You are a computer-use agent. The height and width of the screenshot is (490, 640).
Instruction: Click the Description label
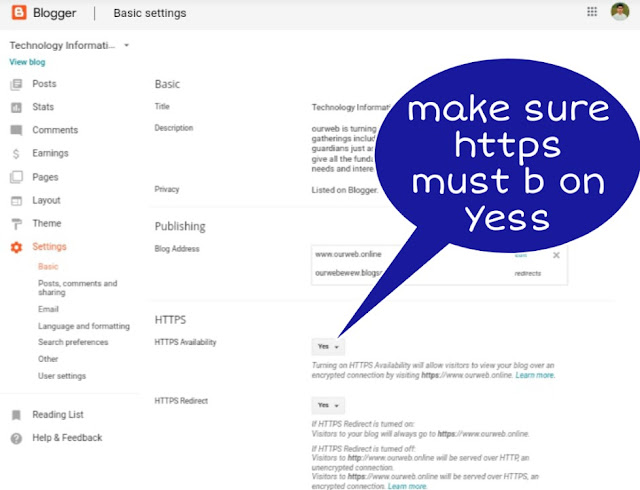[173, 128]
